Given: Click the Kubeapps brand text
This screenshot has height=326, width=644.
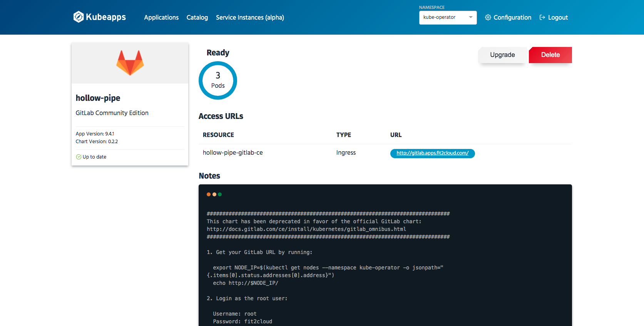Looking at the screenshot, I should tap(106, 17).
